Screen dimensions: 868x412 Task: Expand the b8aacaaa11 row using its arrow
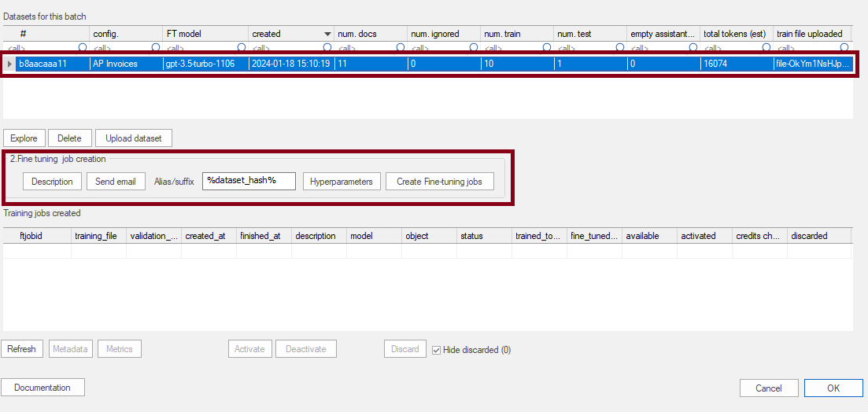(x=9, y=64)
